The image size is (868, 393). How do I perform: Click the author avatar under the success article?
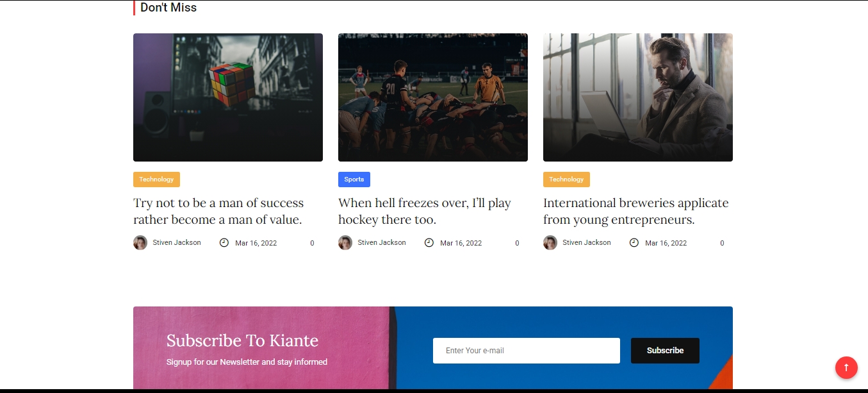pos(140,243)
